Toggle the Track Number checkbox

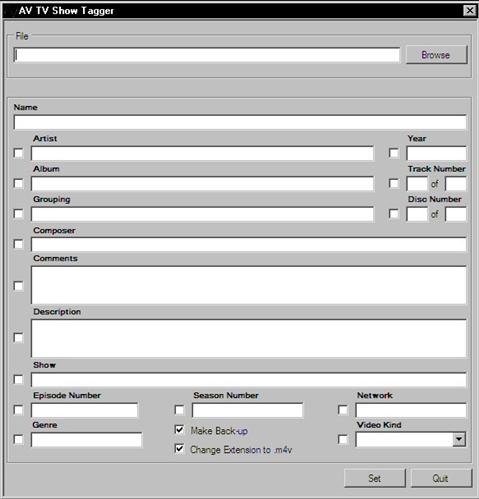point(394,183)
